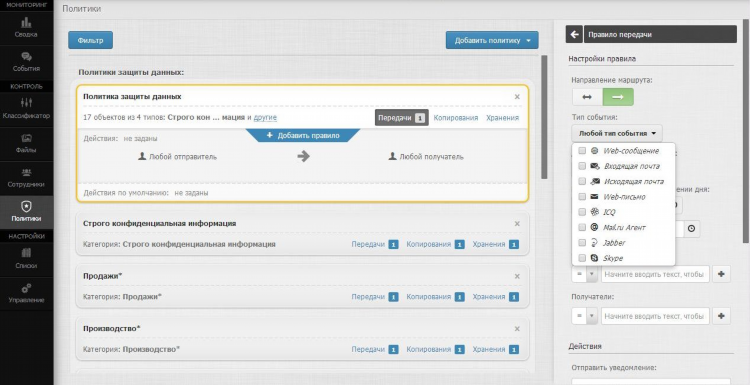Tick the Skype event type checkbox
Viewport: 750px width, 385px height.
click(x=582, y=258)
